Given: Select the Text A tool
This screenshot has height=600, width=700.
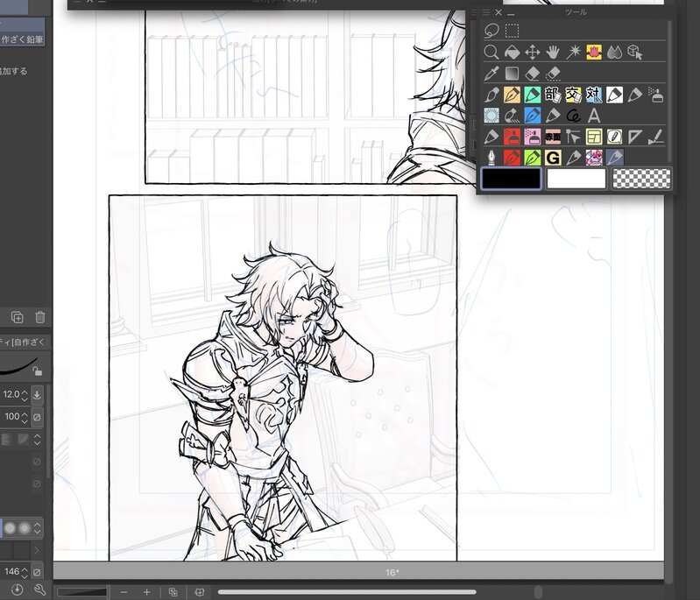Looking at the screenshot, I should (594, 116).
